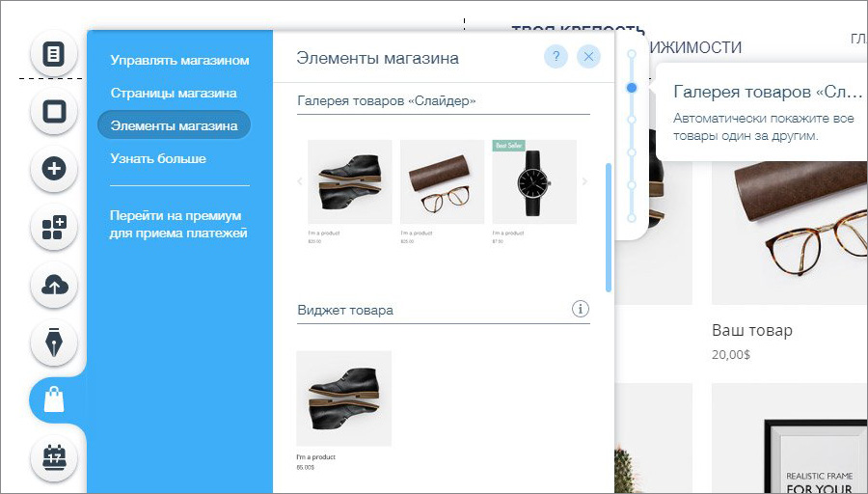Click the info icon beside Виджет товара
This screenshot has width=868, height=494.
[581, 309]
